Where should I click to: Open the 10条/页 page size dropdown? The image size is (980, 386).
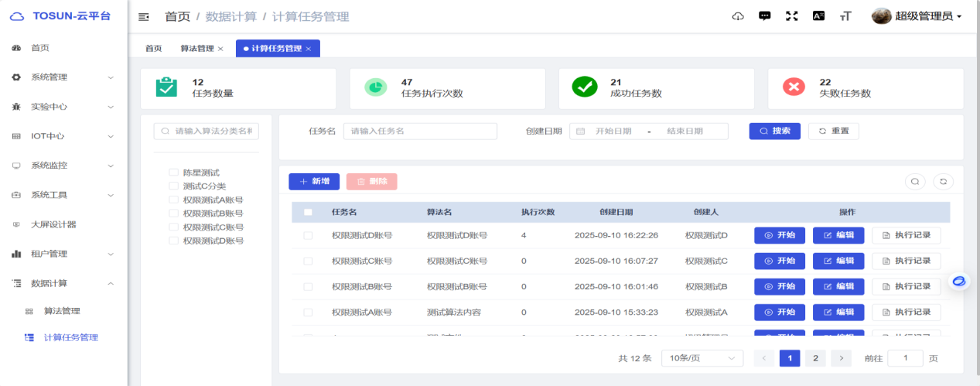702,358
